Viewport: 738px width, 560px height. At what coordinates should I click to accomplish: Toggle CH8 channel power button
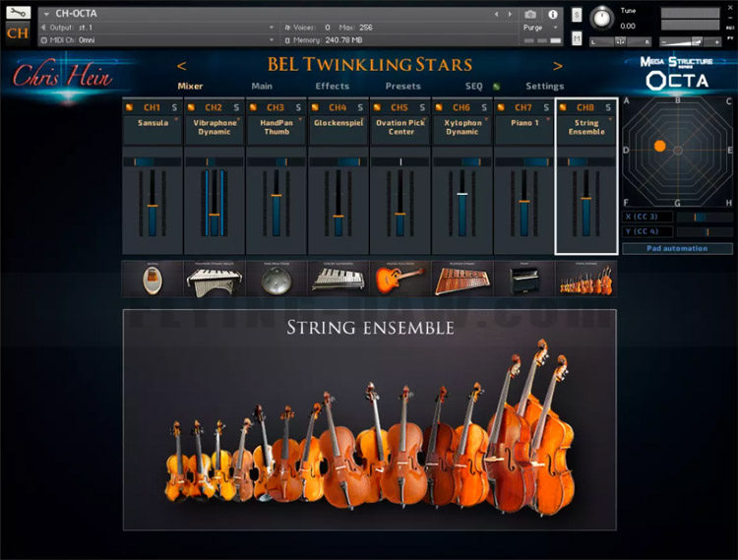[x=563, y=107]
